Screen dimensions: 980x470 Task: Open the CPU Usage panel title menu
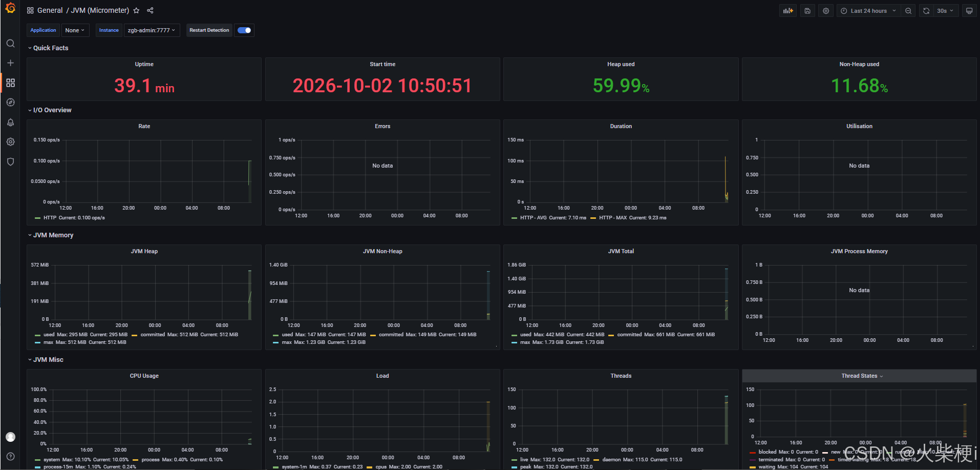click(x=144, y=376)
